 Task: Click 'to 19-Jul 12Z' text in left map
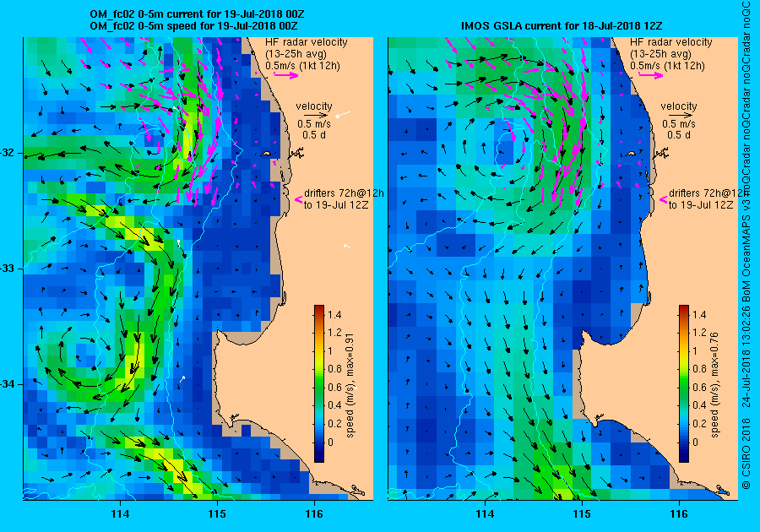(x=336, y=205)
